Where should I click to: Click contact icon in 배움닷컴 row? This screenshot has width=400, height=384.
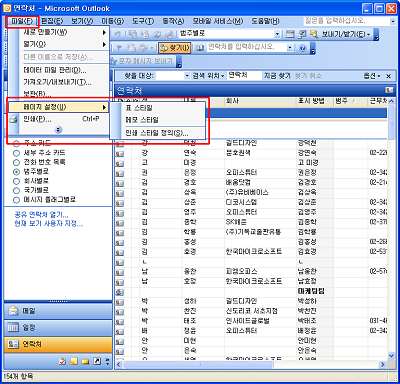point(120,183)
